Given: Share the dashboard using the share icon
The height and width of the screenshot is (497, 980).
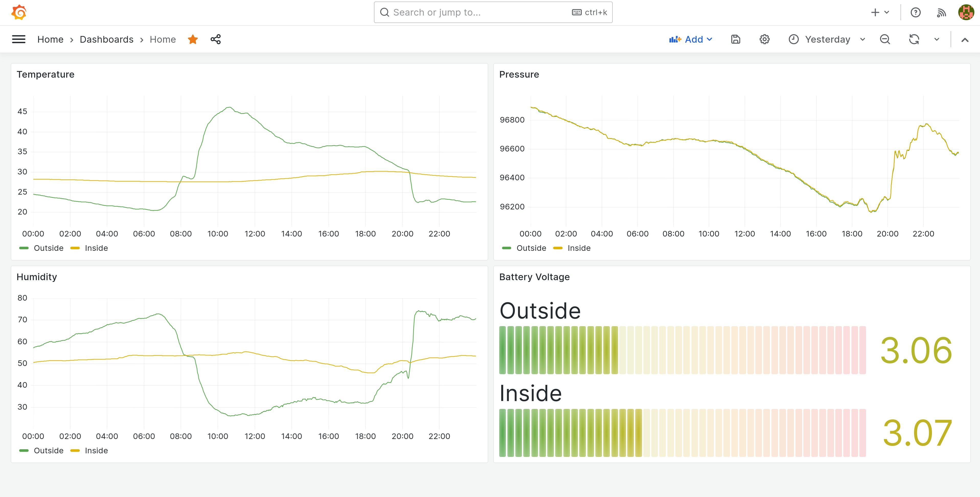Looking at the screenshot, I should [x=215, y=39].
